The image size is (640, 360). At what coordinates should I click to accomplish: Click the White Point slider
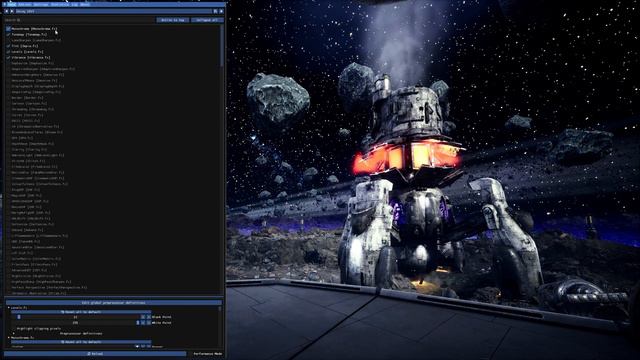tap(76, 322)
